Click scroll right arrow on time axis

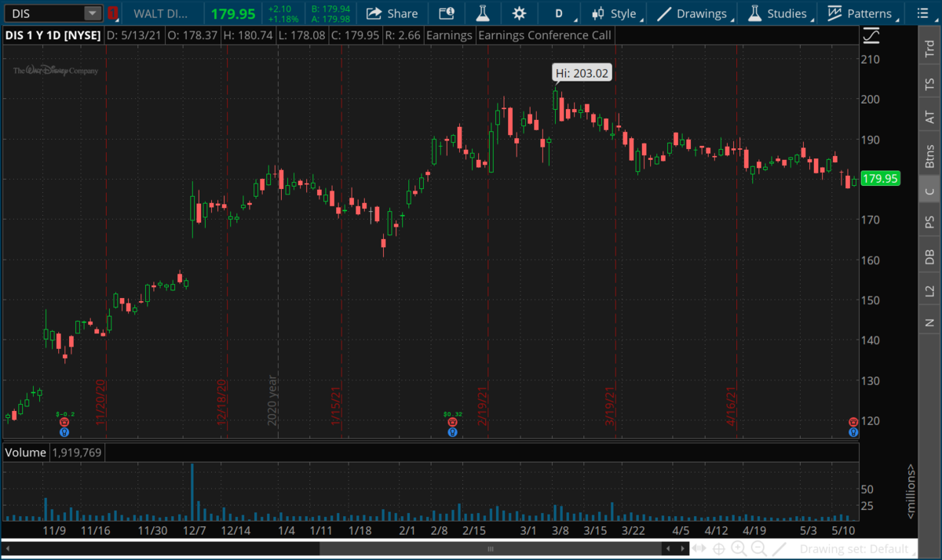684,549
